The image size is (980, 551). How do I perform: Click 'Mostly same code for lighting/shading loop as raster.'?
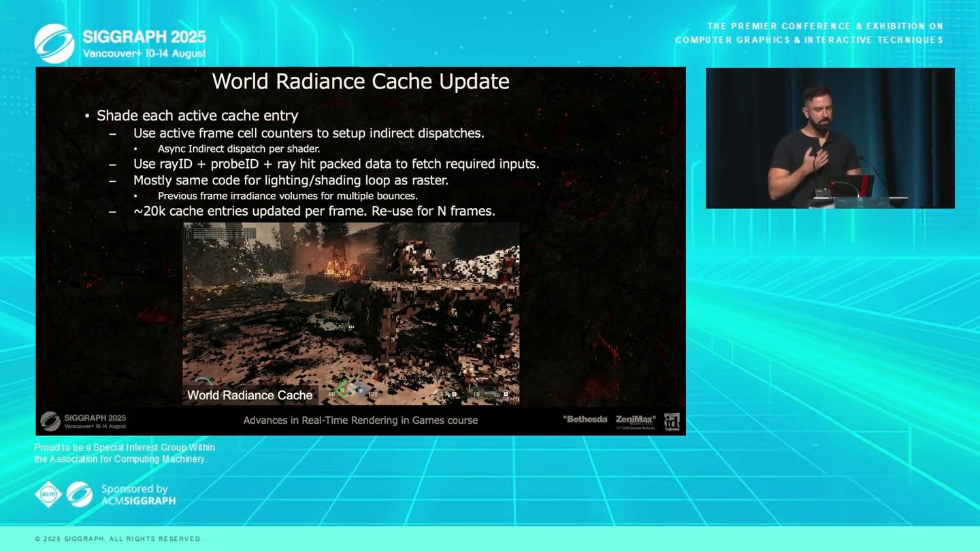[291, 180]
